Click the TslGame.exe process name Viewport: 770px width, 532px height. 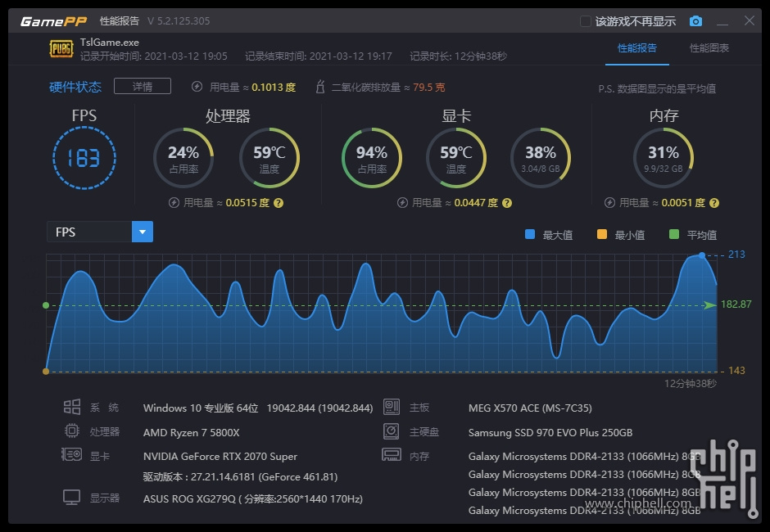click(x=110, y=43)
